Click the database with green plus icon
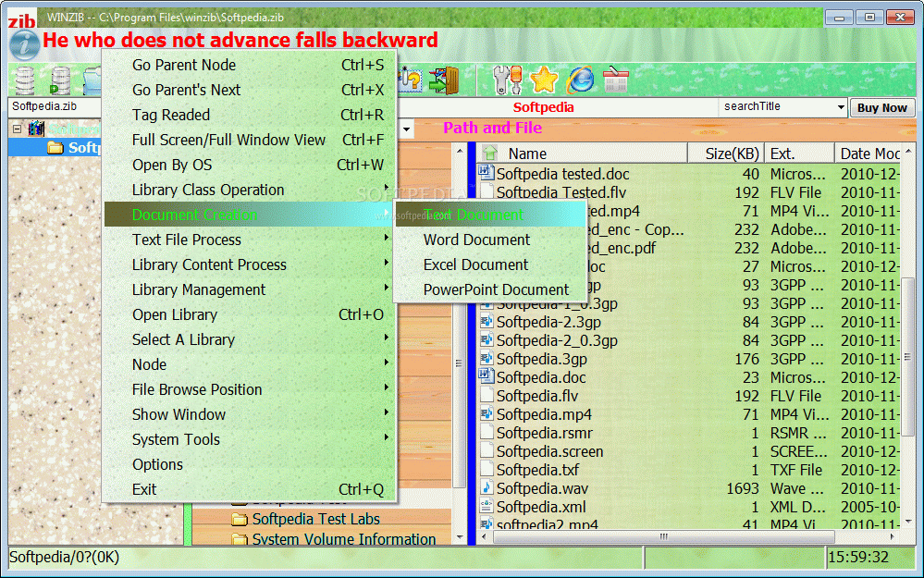Viewport: 924px width, 578px height. (60, 80)
